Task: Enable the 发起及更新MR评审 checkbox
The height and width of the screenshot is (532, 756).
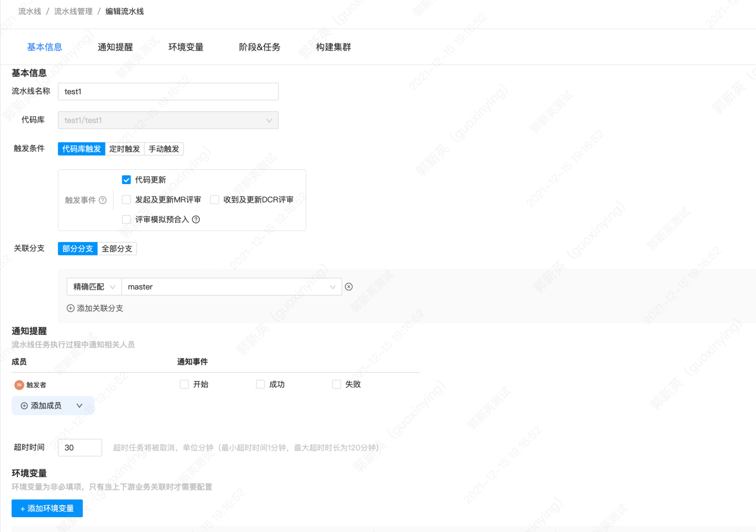Action: (x=126, y=200)
